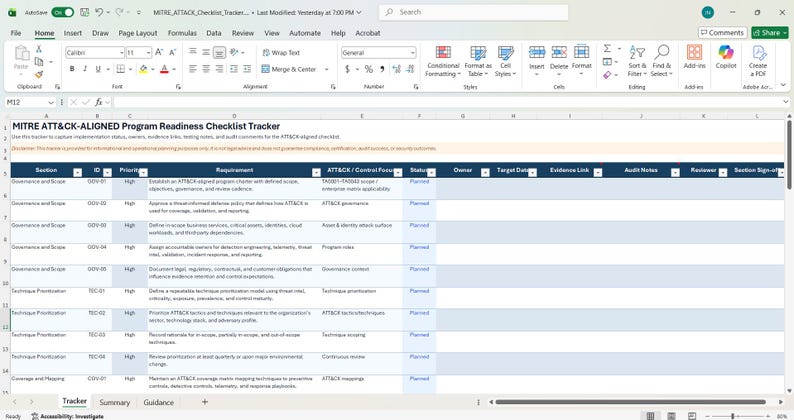The image size is (794, 420).
Task: Open Cell Styles gallery
Action: point(505,61)
